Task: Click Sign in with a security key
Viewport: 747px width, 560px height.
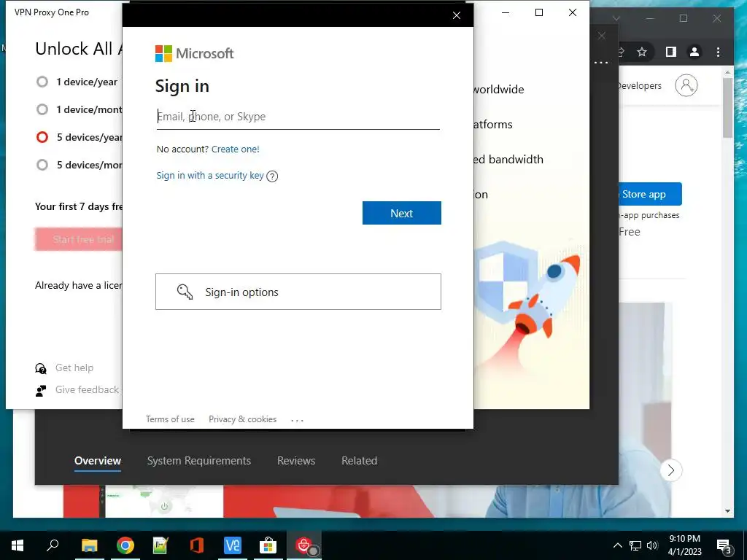Action: pyautogui.click(x=210, y=175)
